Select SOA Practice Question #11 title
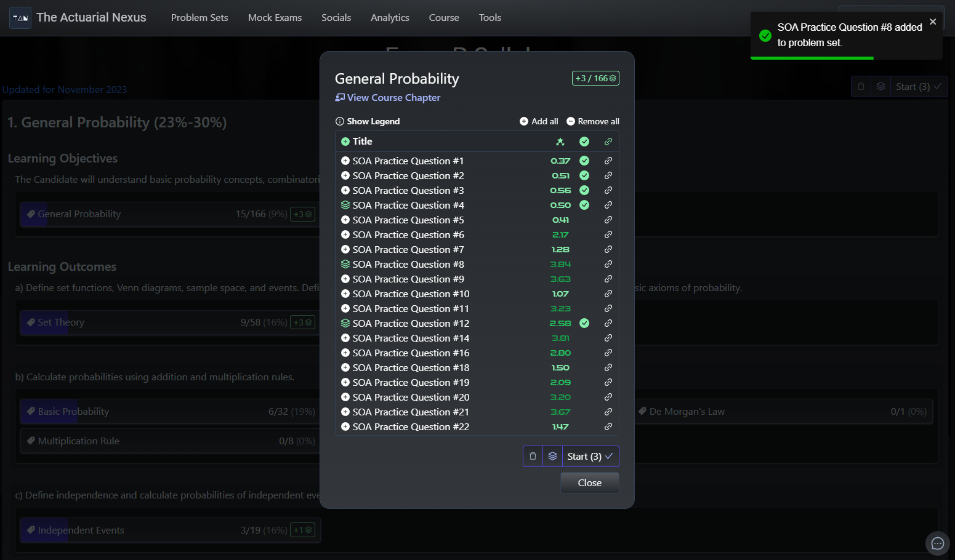955x560 pixels. pos(411,308)
